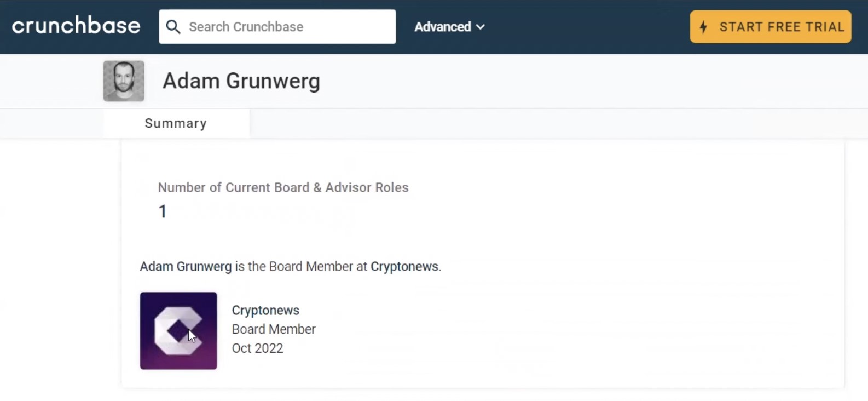Screen dimensions: 868x401
Task: Click the board member summary sentence
Action: tap(290, 266)
